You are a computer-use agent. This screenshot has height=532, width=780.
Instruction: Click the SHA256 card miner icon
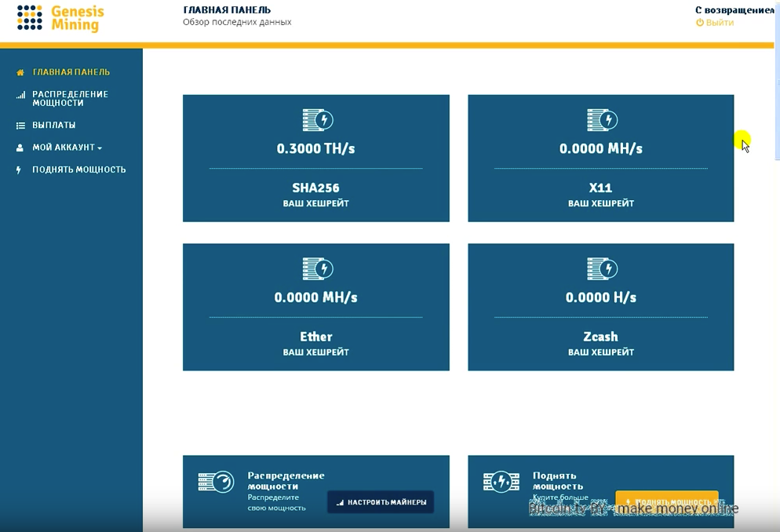point(317,120)
